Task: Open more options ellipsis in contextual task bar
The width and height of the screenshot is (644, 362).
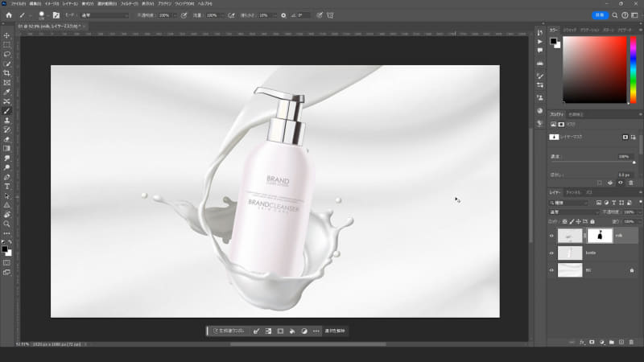Action: pyautogui.click(x=316, y=331)
